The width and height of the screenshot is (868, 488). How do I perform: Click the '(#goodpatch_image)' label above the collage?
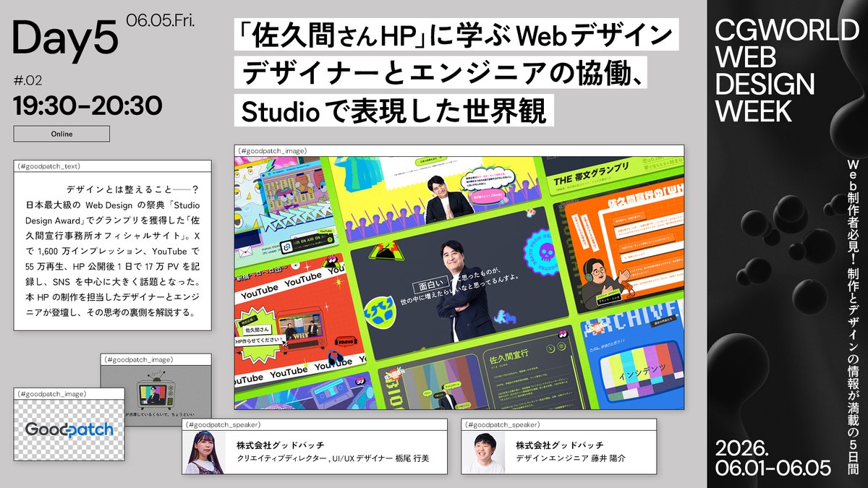(272, 150)
